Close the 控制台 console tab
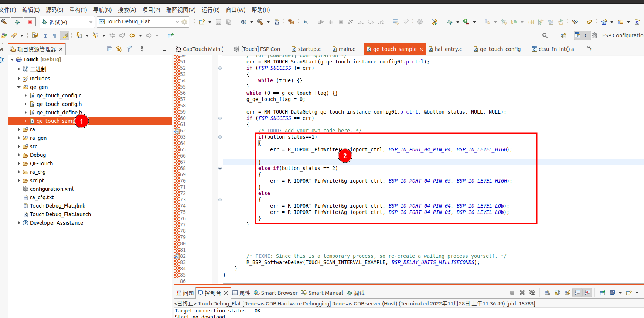Image resolution: width=644 pixels, height=318 pixels. [x=226, y=293]
